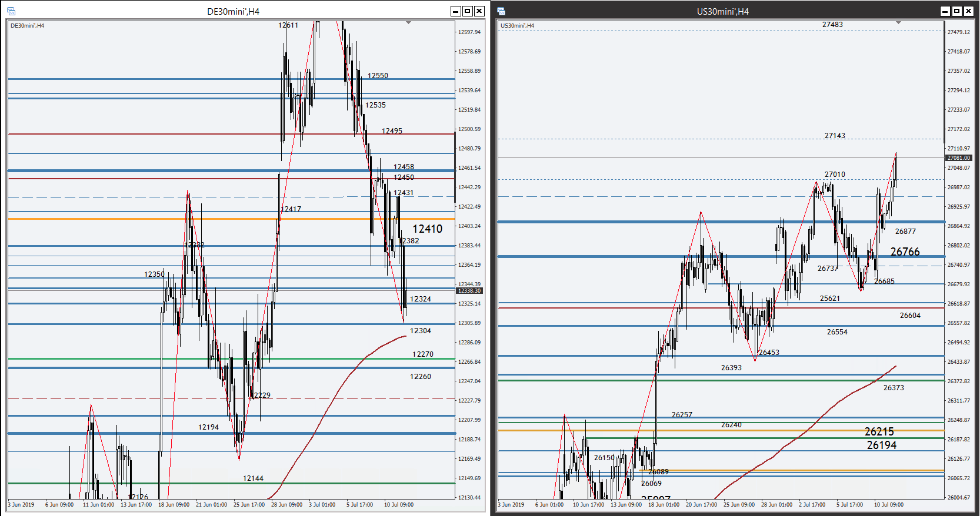Maximize the US30mini chart window
Image resolution: width=980 pixels, height=516 pixels.
click(957, 11)
